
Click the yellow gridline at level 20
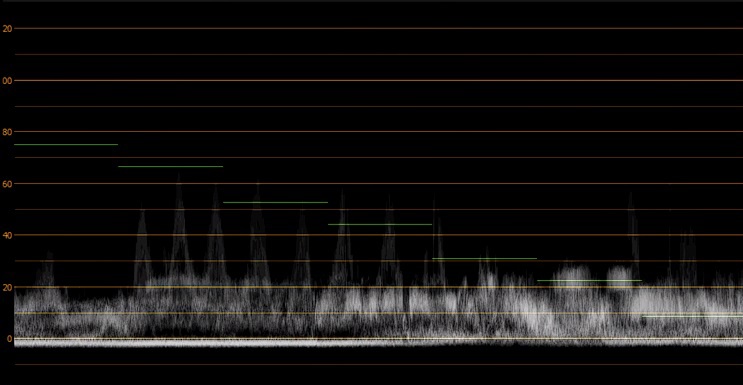[x=379, y=287]
